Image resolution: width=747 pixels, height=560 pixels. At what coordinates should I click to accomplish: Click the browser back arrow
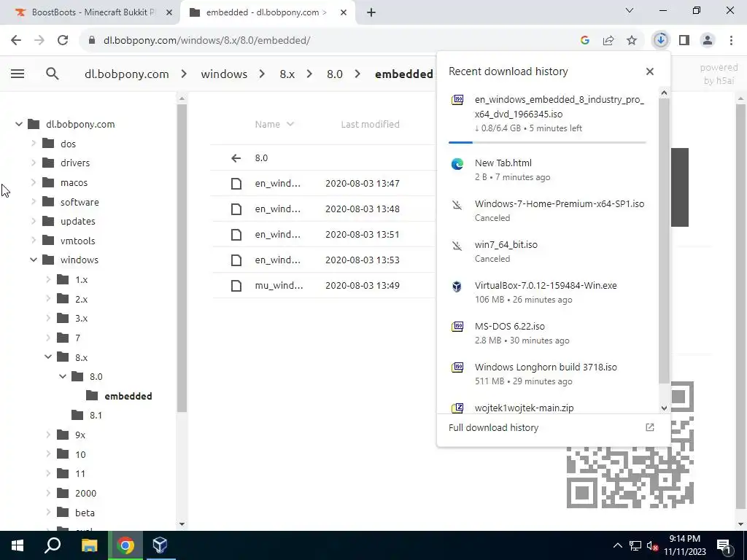pyautogui.click(x=16, y=41)
